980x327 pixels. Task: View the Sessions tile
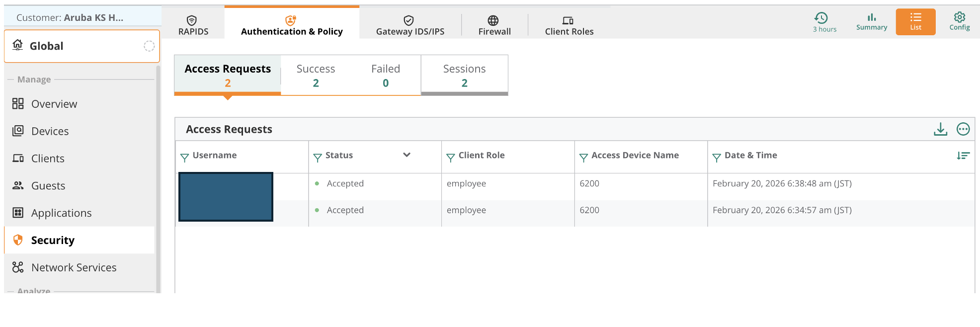464,76
